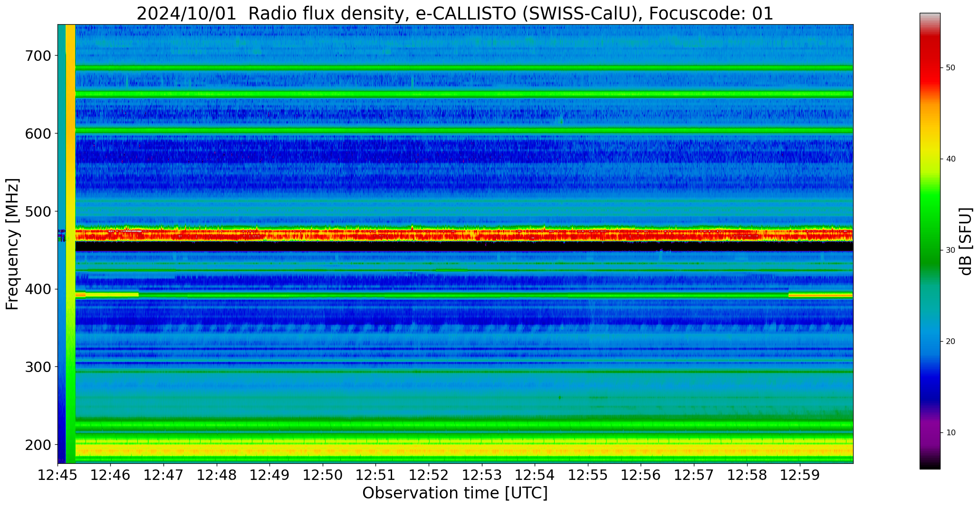Click the 300 frequency tick label

(x=38, y=367)
